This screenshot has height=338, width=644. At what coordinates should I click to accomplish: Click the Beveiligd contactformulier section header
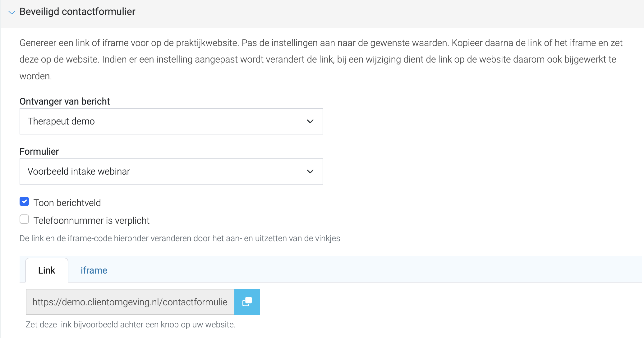point(77,12)
